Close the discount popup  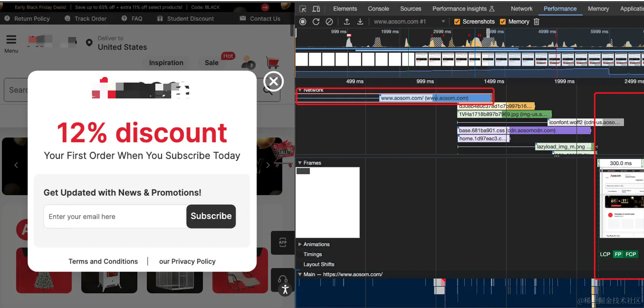(x=273, y=81)
